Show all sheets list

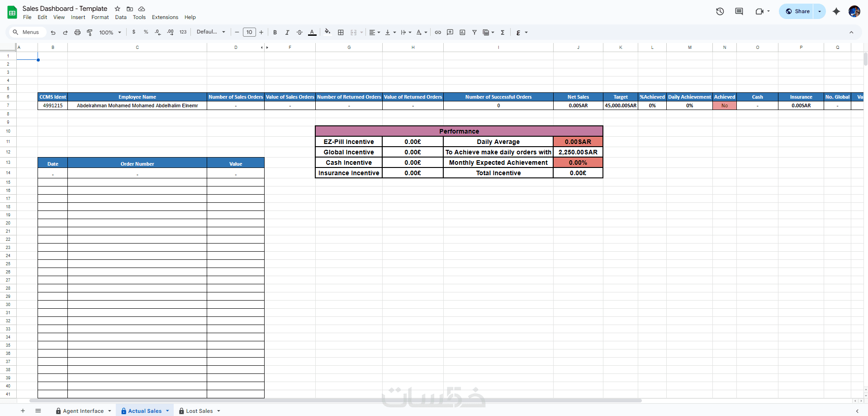point(38,411)
